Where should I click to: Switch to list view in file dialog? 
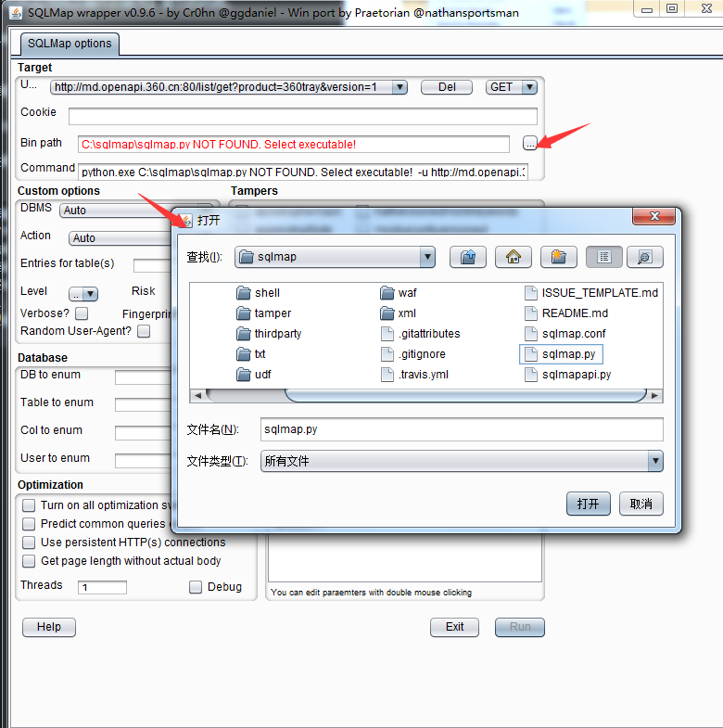603,257
